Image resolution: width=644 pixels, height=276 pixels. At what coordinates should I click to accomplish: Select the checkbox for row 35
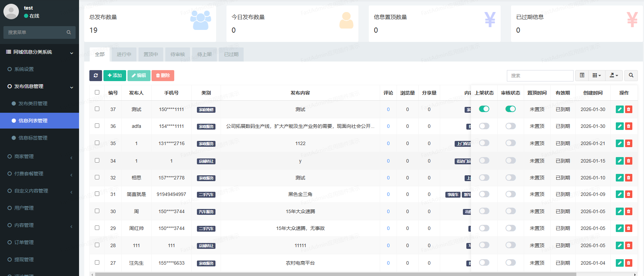(x=97, y=143)
